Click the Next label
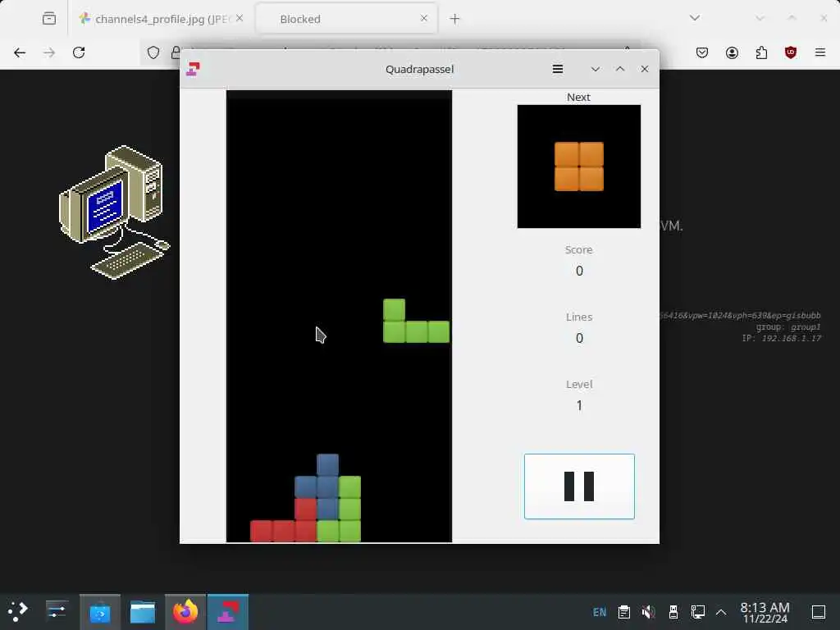This screenshot has width=840, height=630. [578, 97]
